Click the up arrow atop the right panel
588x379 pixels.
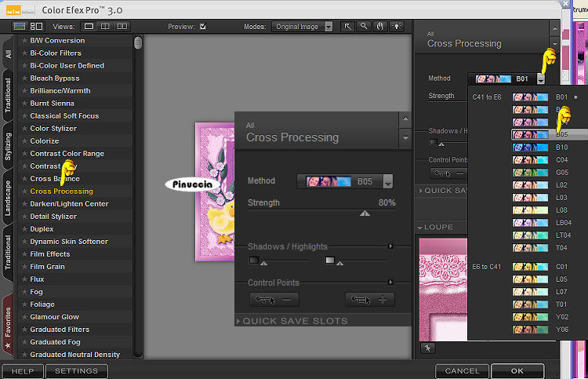(555, 28)
